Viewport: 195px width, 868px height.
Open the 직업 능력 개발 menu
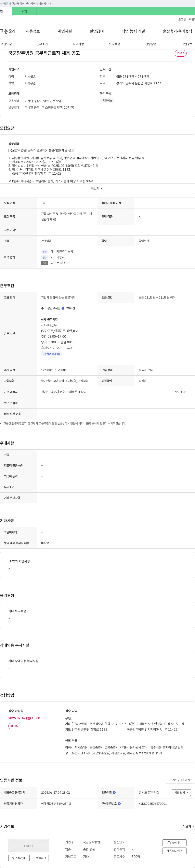(x=133, y=31)
